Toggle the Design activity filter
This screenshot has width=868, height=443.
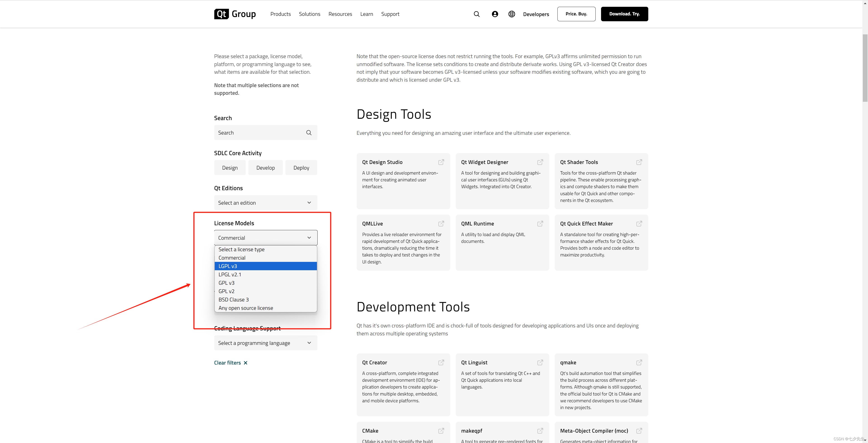(x=230, y=168)
